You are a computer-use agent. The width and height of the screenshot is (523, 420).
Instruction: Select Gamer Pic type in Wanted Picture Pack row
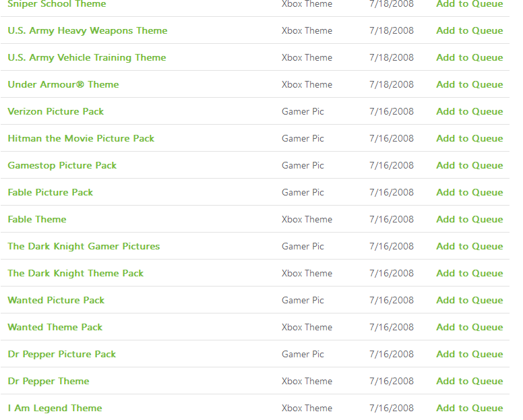click(303, 300)
